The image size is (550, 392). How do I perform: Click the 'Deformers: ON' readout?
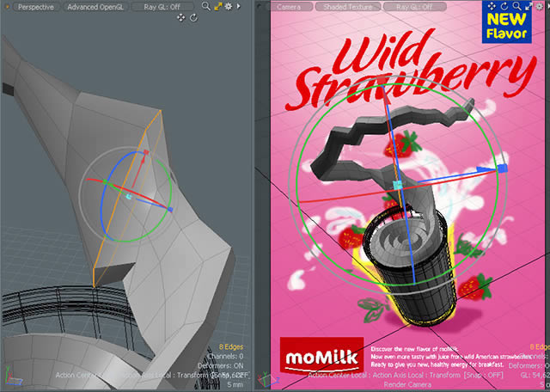click(221, 365)
